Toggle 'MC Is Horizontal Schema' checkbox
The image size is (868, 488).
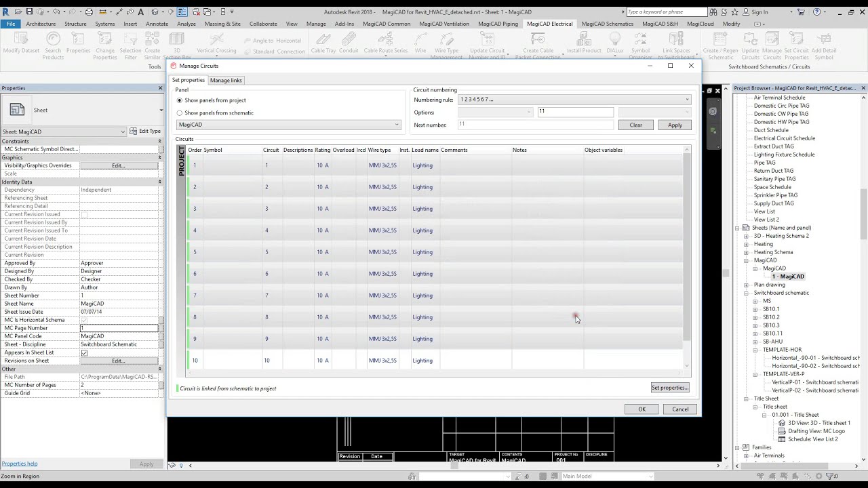[84, 320]
